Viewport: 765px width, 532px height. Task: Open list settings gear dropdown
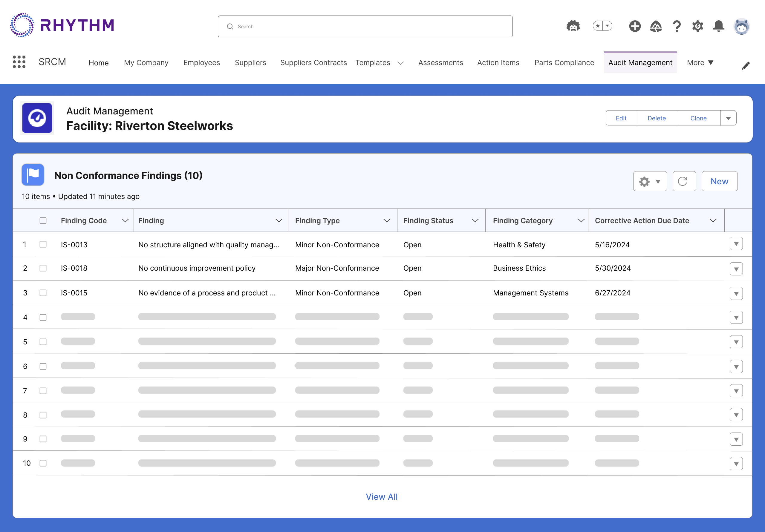(650, 181)
